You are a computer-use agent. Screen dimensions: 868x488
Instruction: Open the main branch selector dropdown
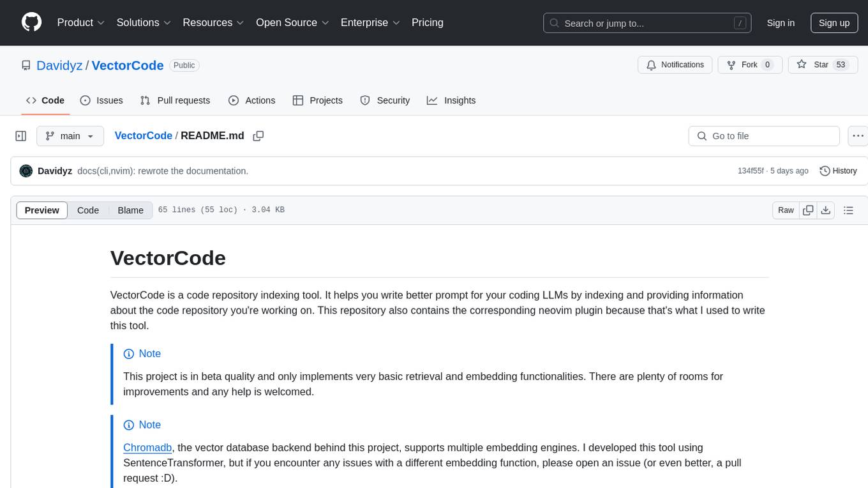click(70, 136)
